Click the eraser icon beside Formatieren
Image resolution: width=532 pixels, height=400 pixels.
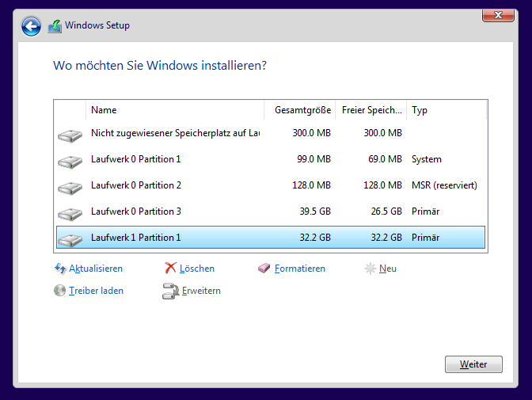pyautogui.click(x=264, y=269)
